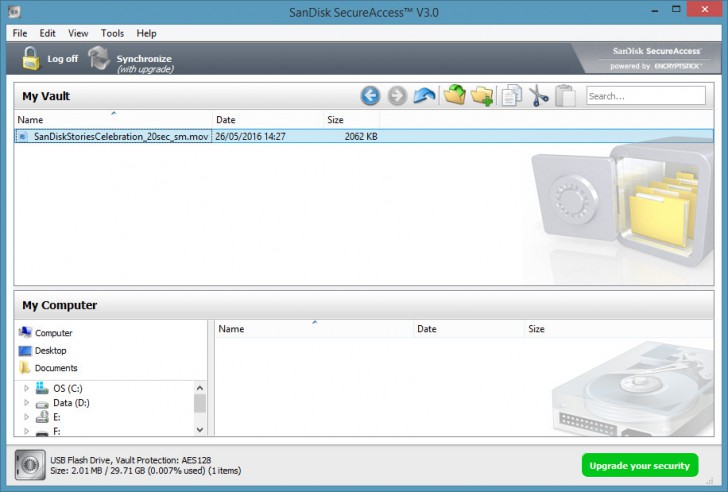Click the Upgrade your security button
728x492 pixels.
[x=640, y=465]
